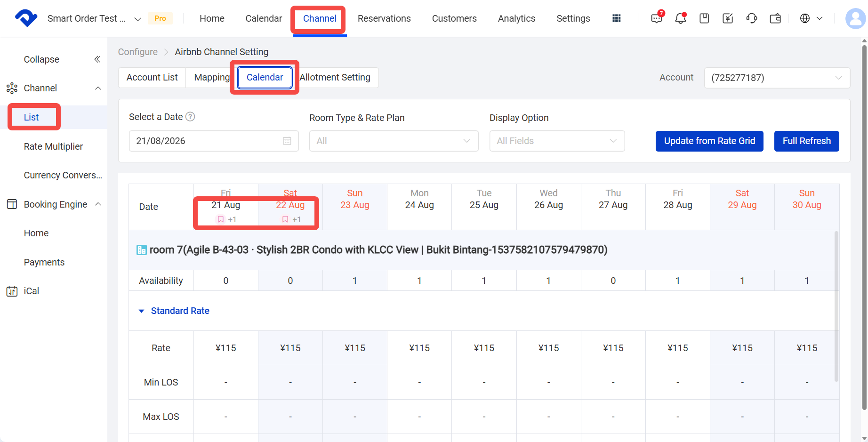Viewport: 868px width, 442px height.
Task: Click the Booking Engine section icon
Action: coord(12,204)
